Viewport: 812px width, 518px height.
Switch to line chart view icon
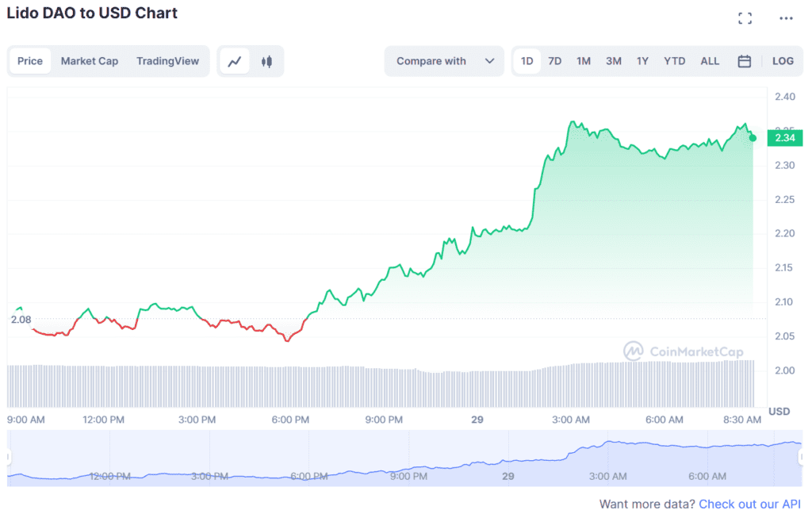pyautogui.click(x=235, y=61)
